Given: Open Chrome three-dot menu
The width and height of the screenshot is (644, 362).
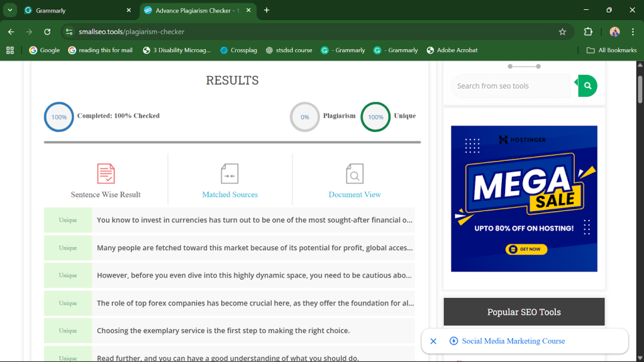Looking at the screenshot, I should 633,32.
